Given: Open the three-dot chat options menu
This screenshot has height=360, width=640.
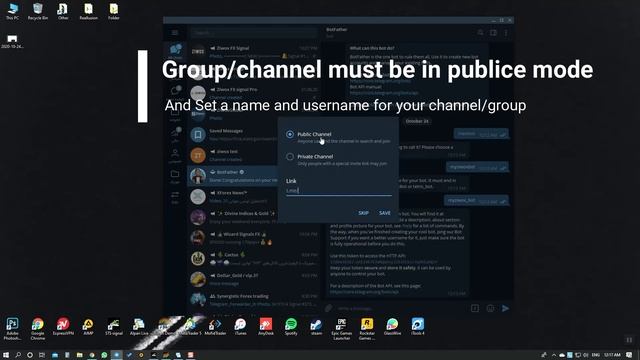Looking at the screenshot, I should [506, 33].
